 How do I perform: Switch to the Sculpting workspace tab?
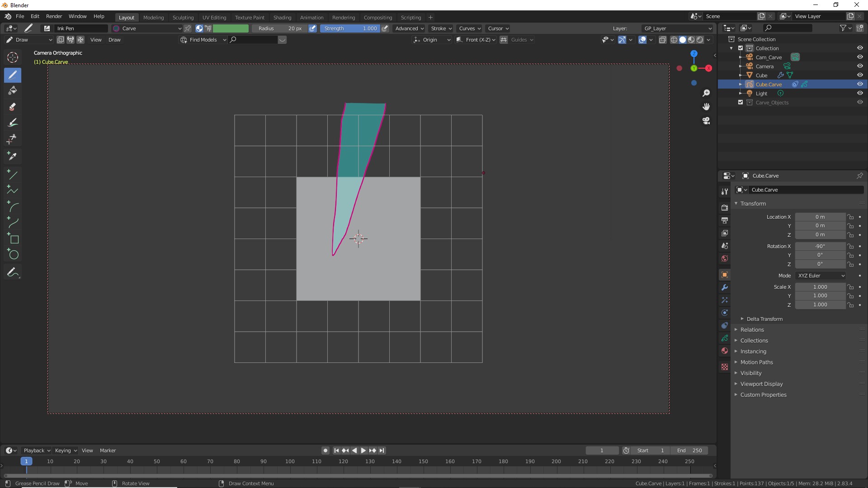tap(183, 18)
